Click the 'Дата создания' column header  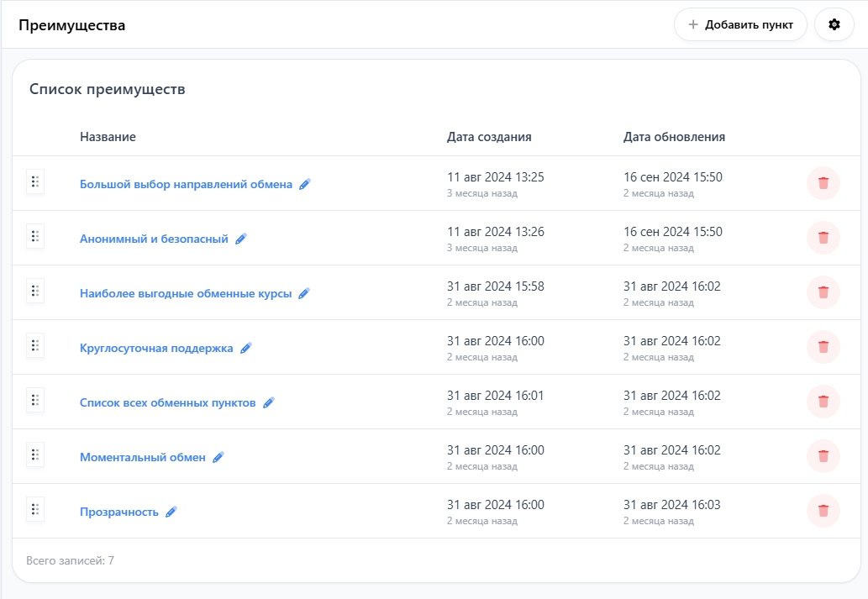(489, 137)
